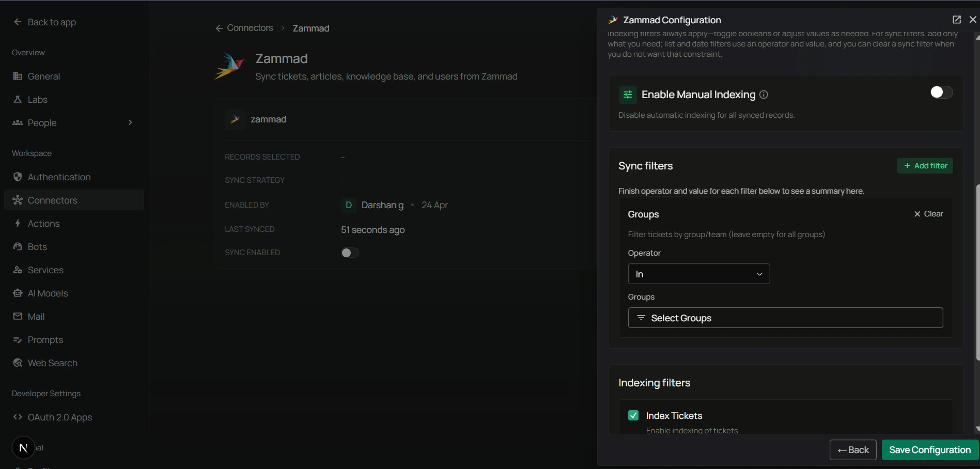This screenshot has width=980, height=469.
Task: Uncheck the Index Tickets checkbox
Action: pos(633,415)
